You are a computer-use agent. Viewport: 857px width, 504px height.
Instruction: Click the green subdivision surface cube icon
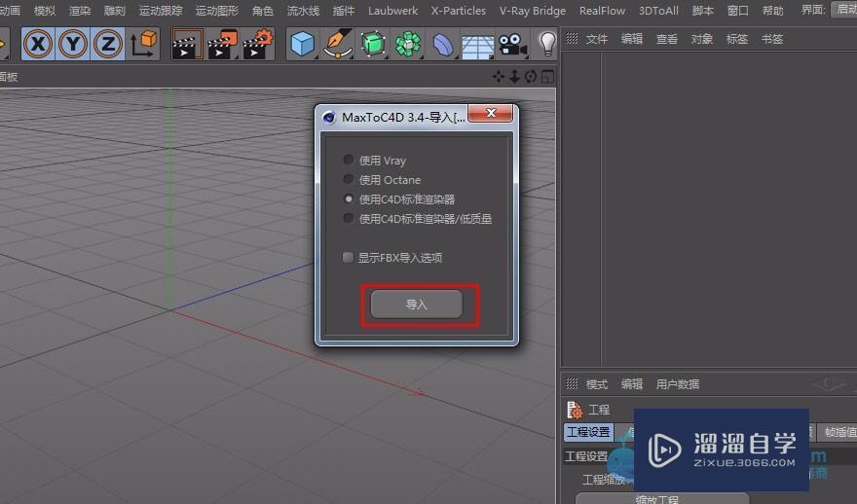pos(373,44)
